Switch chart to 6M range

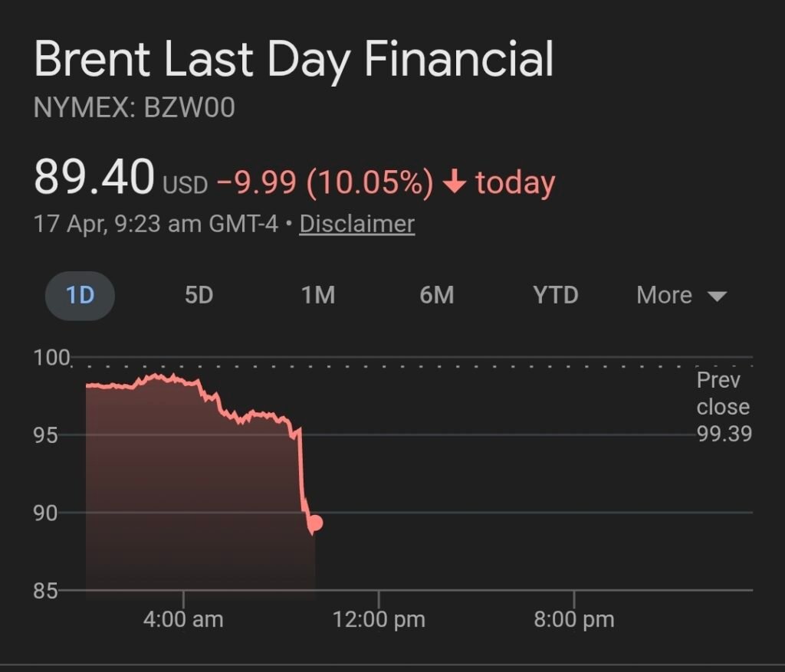pyautogui.click(x=437, y=295)
